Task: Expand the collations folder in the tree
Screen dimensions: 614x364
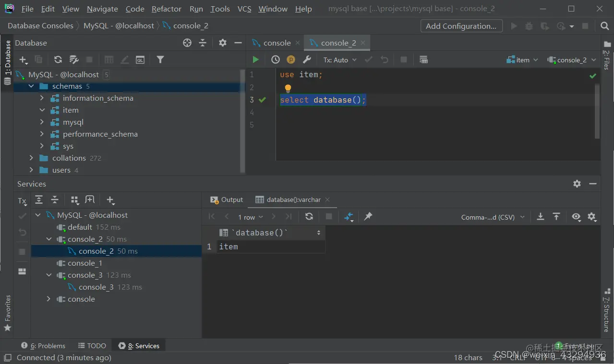Action: coord(31,158)
